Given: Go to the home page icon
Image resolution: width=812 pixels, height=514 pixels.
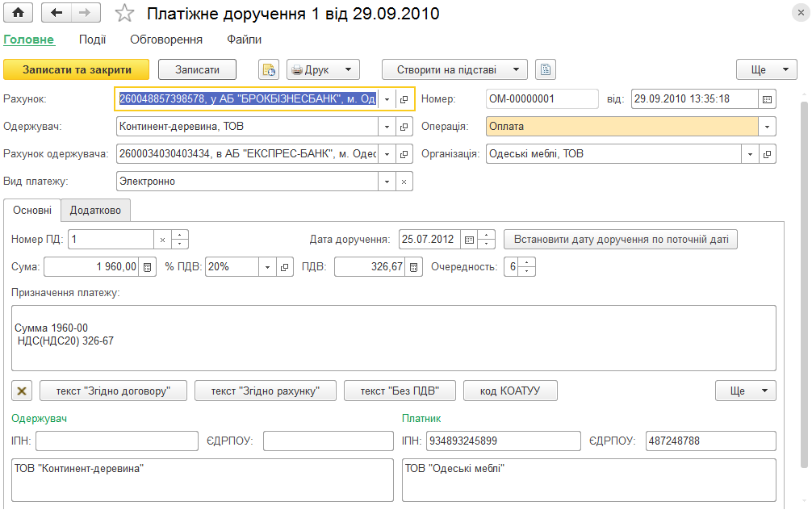Looking at the screenshot, I should coord(18,13).
